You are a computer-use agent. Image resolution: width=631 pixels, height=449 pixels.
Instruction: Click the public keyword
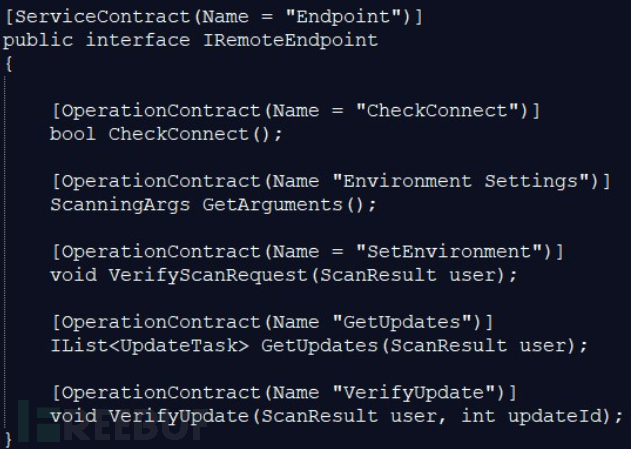coord(38,40)
